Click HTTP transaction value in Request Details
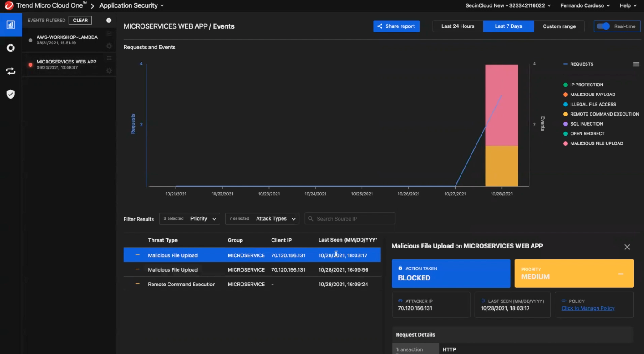This screenshot has width=644, height=354. (x=449, y=349)
